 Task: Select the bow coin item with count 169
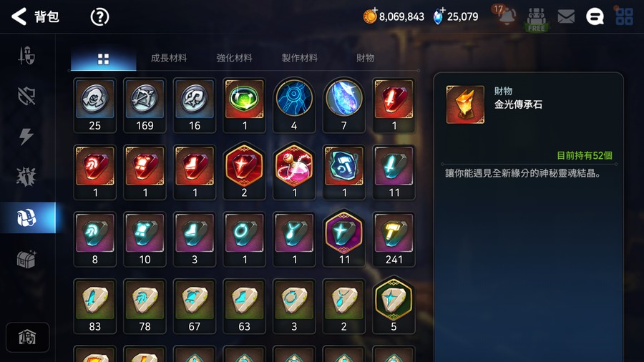pyautogui.click(x=145, y=105)
